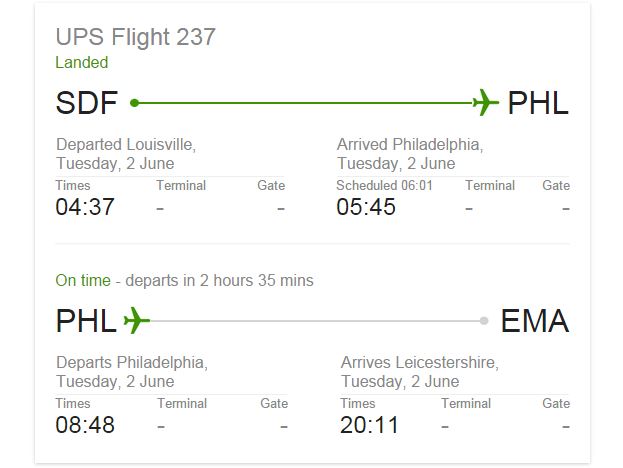Click the green SDF to PHL progress line
The height and width of the screenshot is (468, 623).
point(305,103)
